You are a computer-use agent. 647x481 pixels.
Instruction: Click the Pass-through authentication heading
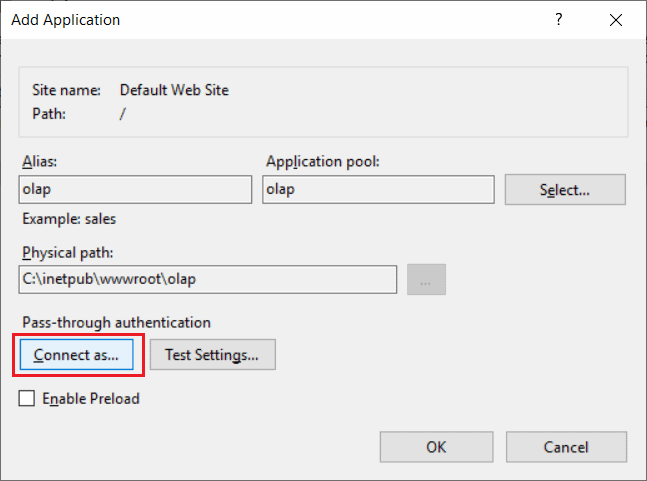[115, 322]
